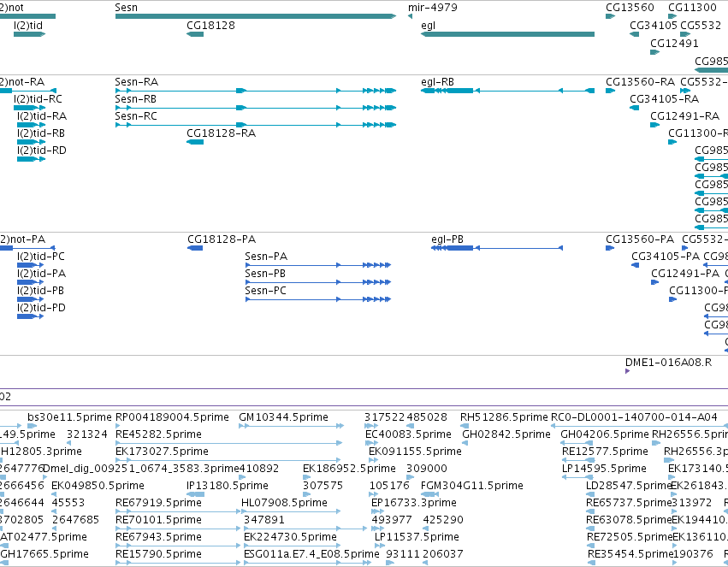Open the CG34105 gene label
Screen dimensions: 728x567
[x=654, y=25]
